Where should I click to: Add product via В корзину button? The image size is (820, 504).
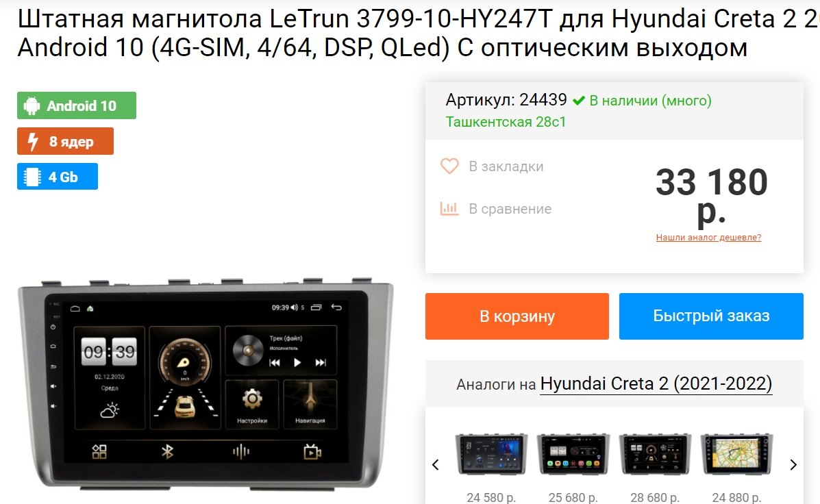(x=517, y=316)
